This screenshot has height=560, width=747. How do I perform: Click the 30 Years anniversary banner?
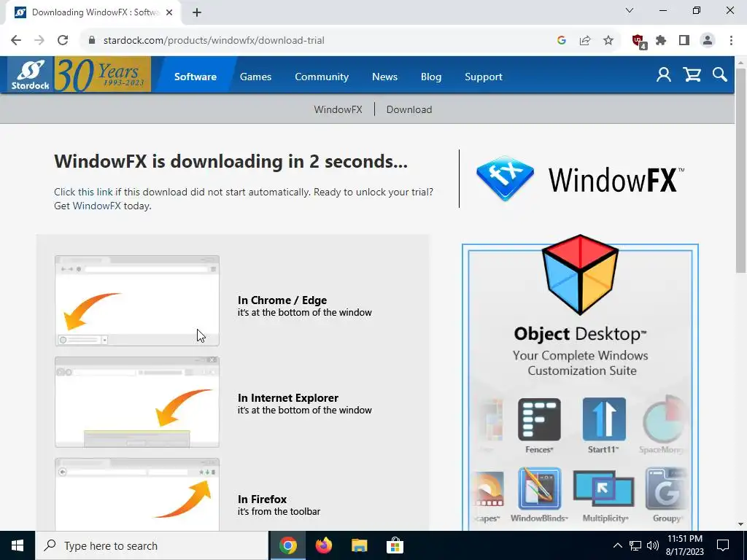[x=102, y=74]
